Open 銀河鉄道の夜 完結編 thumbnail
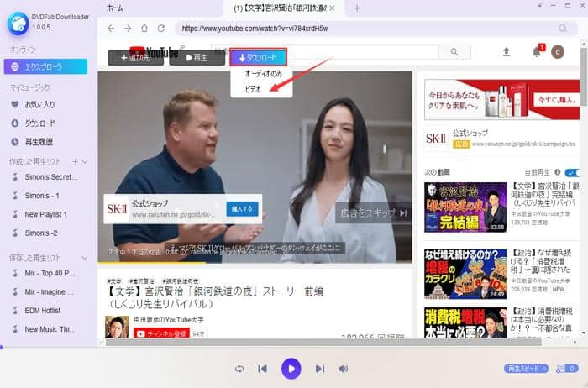Screen dimensions: 588x388 [465, 207]
